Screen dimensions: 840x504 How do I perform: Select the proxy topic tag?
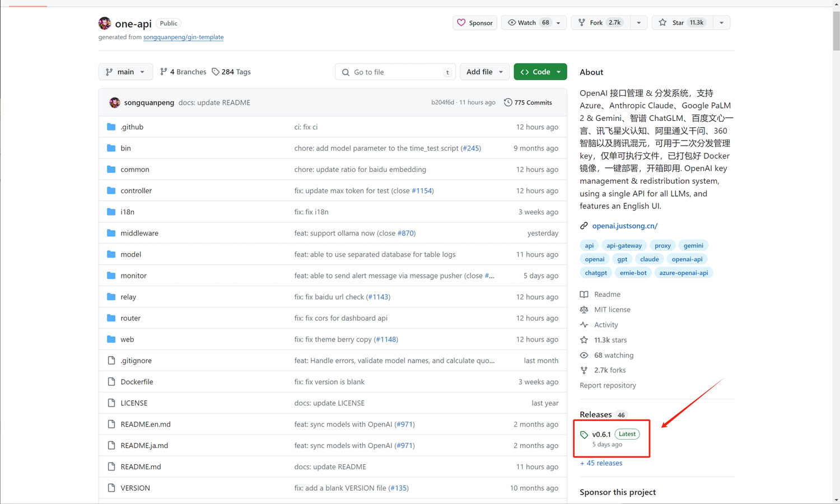[x=662, y=245]
